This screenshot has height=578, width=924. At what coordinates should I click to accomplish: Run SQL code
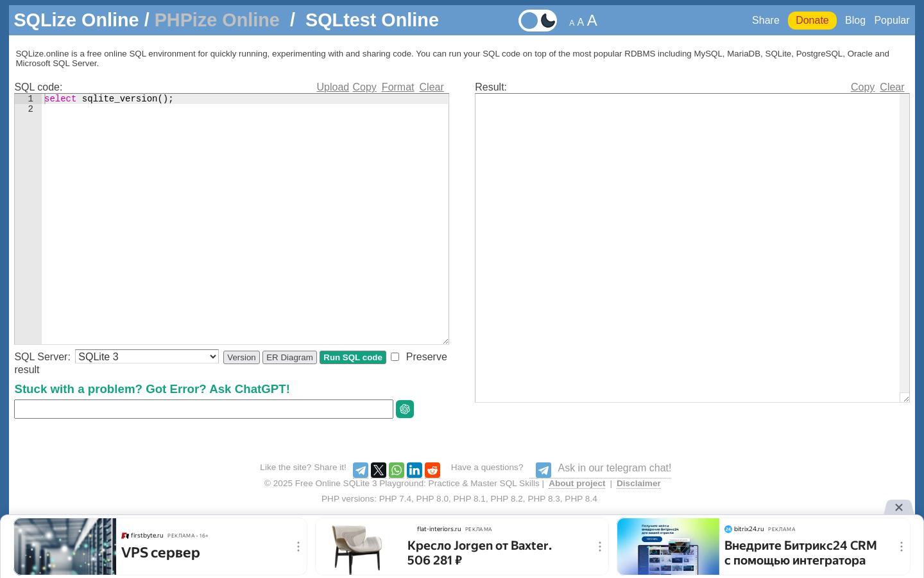353,358
